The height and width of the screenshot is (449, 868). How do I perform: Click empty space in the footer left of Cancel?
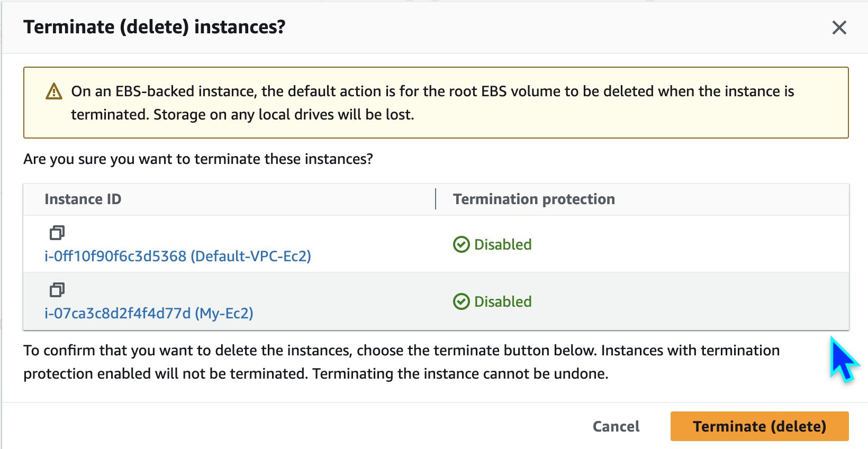point(296,426)
